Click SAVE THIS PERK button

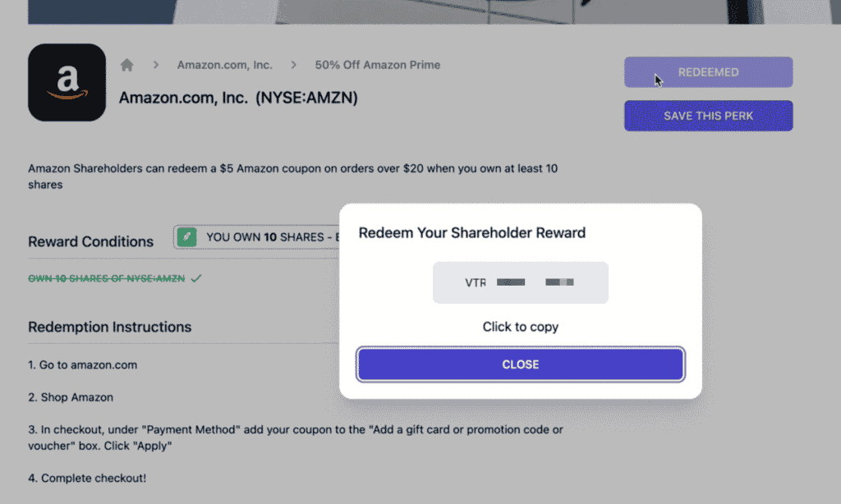click(708, 116)
